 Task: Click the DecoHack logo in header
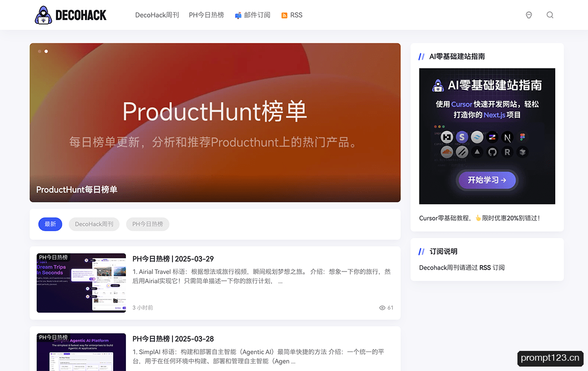point(71,15)
